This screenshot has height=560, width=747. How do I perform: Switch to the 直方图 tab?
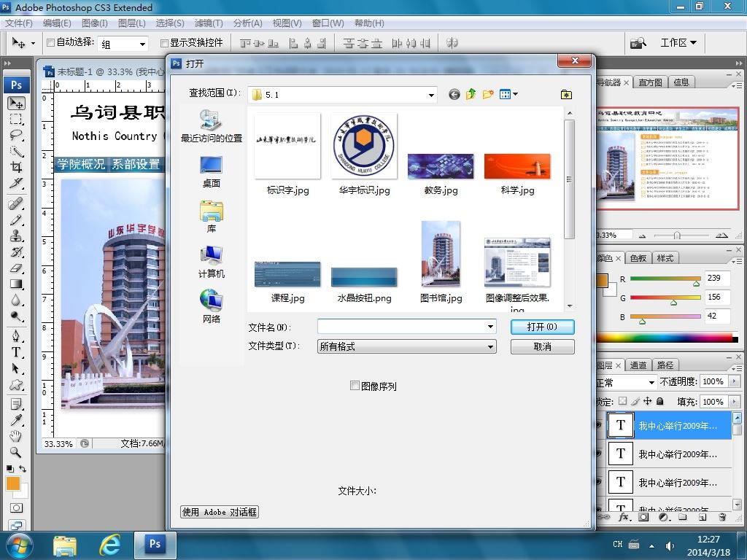click(650, 82)
